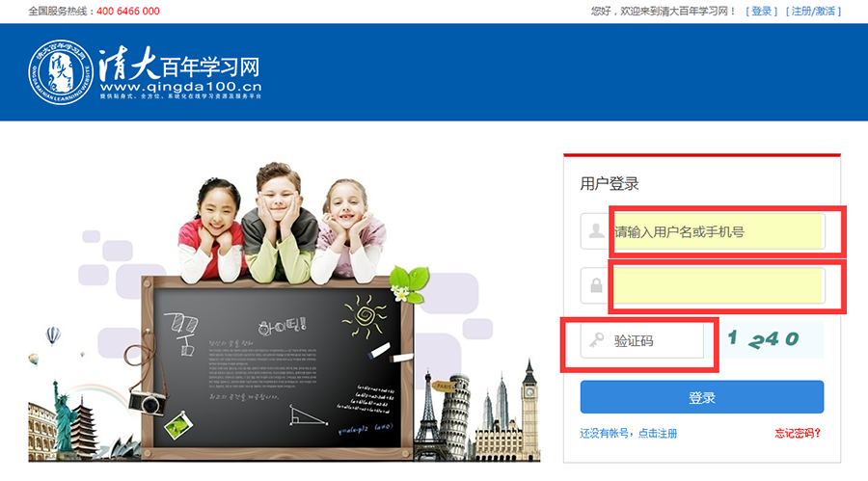
Task: Click the www.qingda100.cn URL text
Action: [x=181, y=87]
